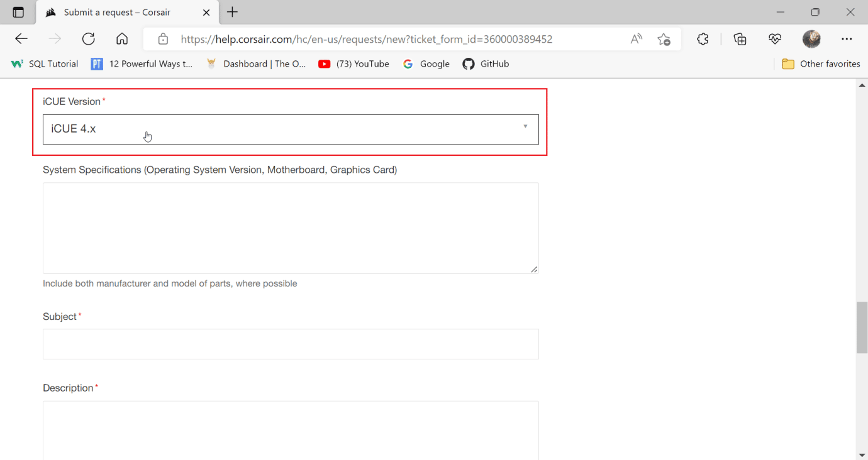Open Settings and more menu
Screen dimensions: 868x460
tap(847, 39)
